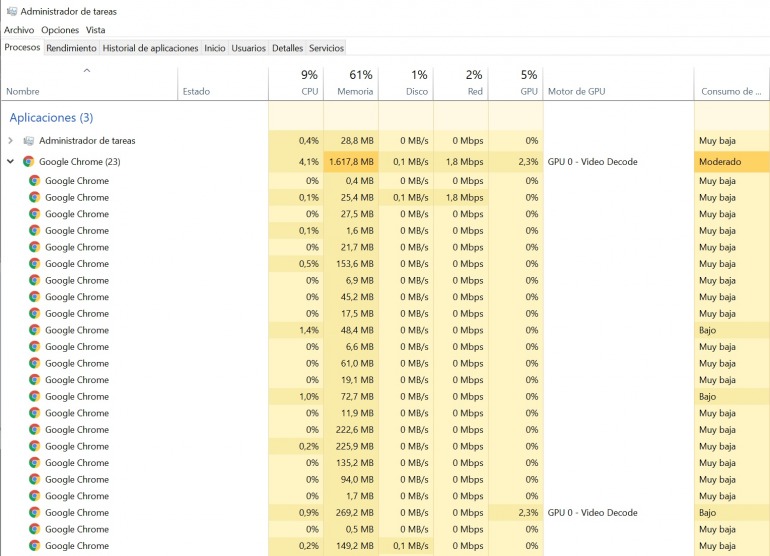This screenshot has width=770, height=556.
Task: Click the Chrome icon of the 61,0 MB process
Action: (34, 363)
